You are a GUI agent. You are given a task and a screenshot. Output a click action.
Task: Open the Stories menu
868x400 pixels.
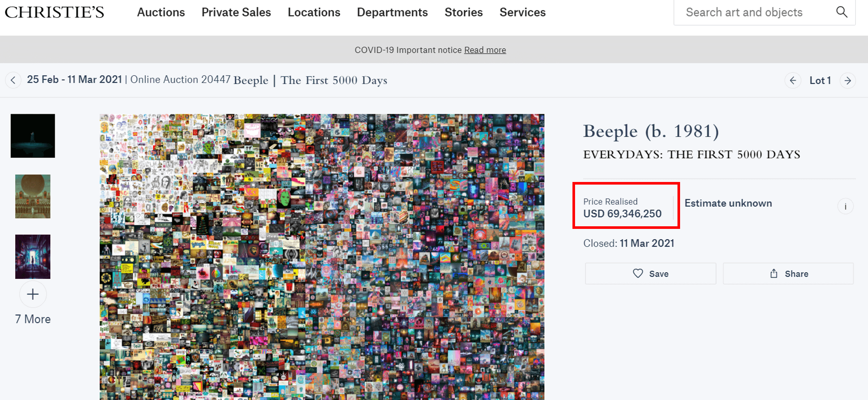coord(464,12)
